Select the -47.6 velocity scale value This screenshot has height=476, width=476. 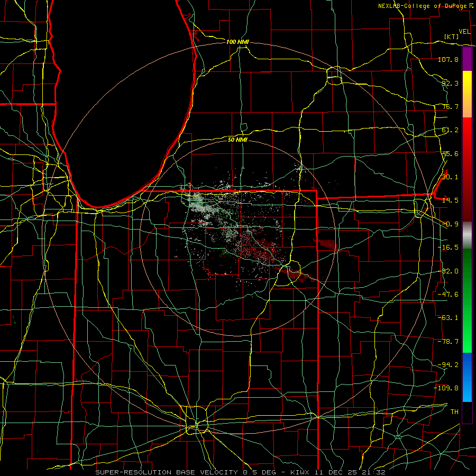click(x=448, y=295)
